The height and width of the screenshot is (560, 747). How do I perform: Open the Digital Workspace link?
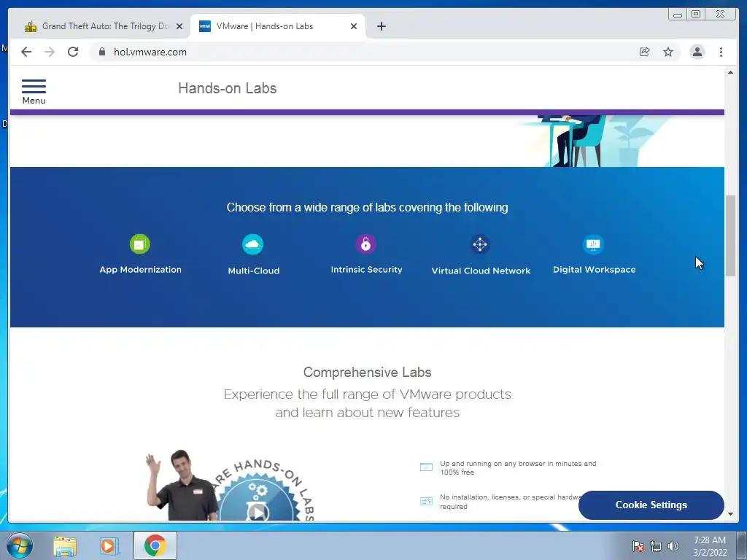pyautogui.click(x=594, y=270)
